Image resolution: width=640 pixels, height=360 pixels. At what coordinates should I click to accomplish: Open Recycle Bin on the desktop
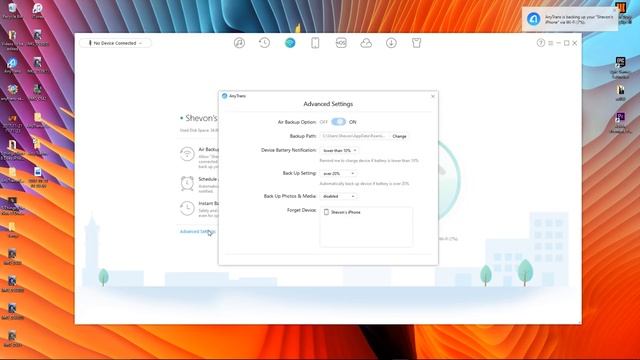coord(12,11)
